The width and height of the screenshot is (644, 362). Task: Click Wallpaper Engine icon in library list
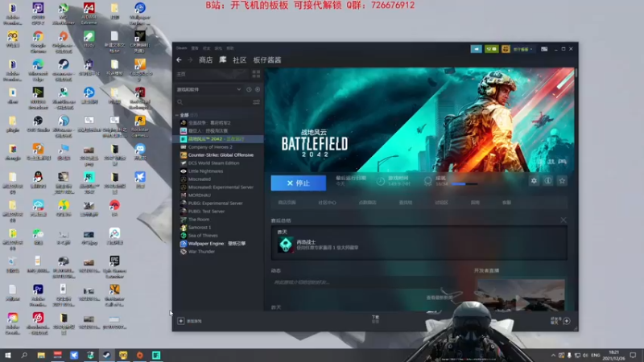pyautogui.click(x=184, y=244)
